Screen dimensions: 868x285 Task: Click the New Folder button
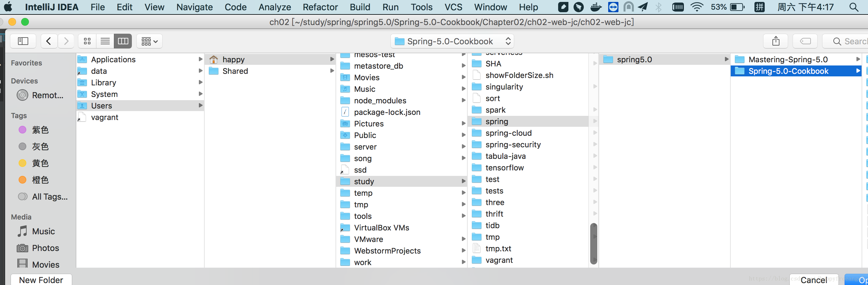[41, 280]
